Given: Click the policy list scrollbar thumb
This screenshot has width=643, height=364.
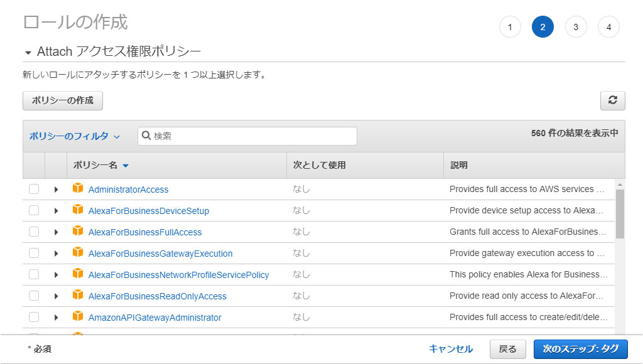Looking at the screenshot, I should (620, 214).
